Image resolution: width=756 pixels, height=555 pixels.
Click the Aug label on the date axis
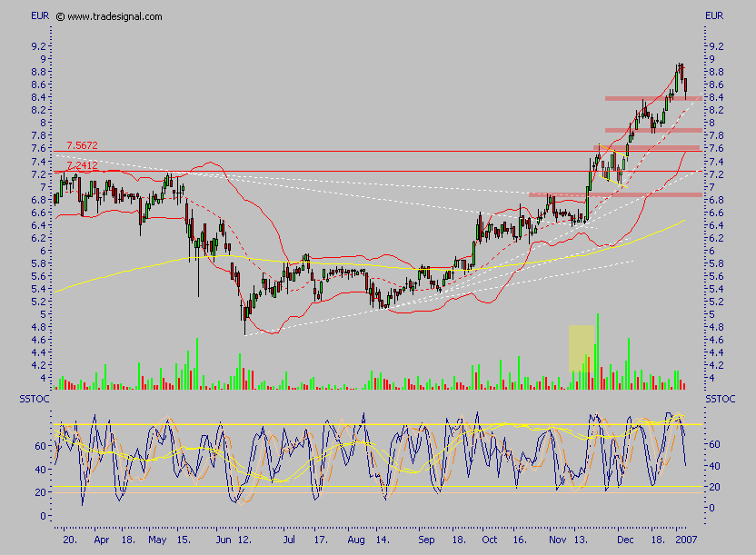click(x=356, y=540)
